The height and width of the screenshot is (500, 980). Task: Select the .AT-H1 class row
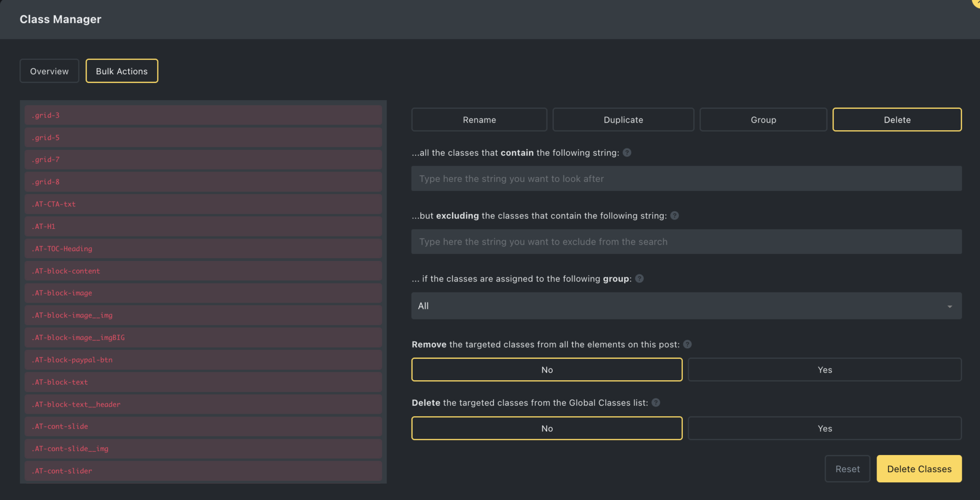[x=203, y=227]
